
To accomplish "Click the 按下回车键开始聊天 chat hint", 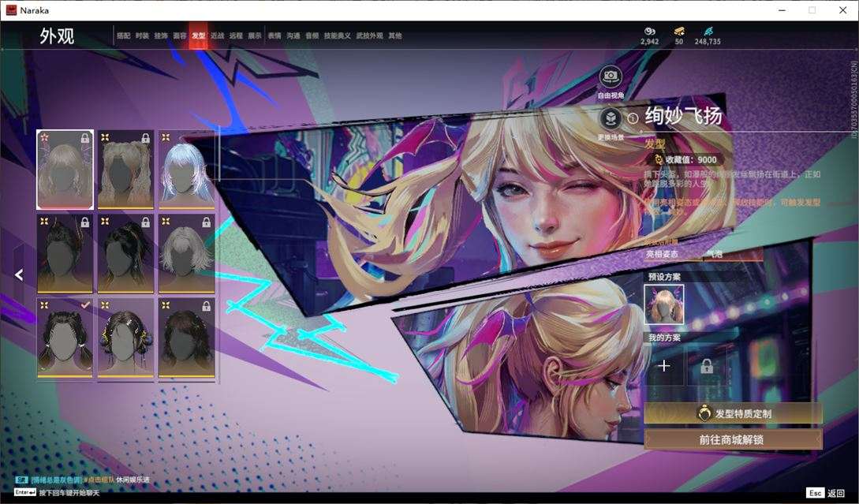I will [69, 492].
